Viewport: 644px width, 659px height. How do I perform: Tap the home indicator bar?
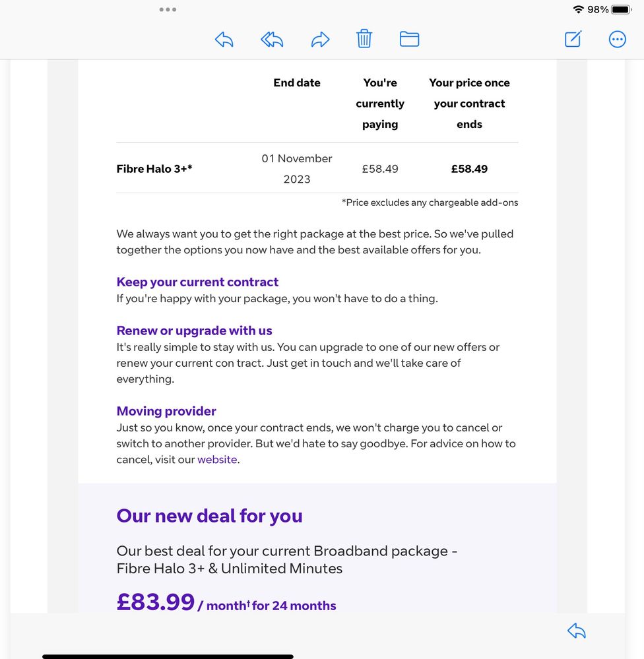click(x=168, y=656)
